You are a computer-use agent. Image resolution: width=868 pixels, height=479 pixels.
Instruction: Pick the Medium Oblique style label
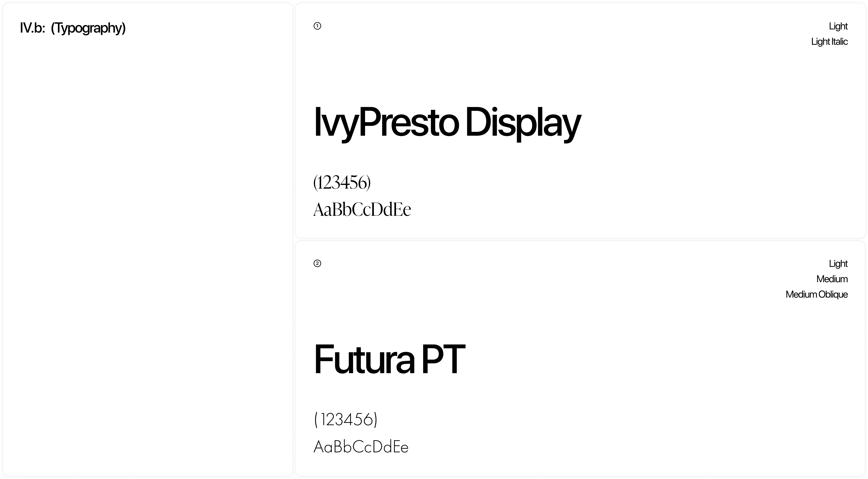point(816,294)
